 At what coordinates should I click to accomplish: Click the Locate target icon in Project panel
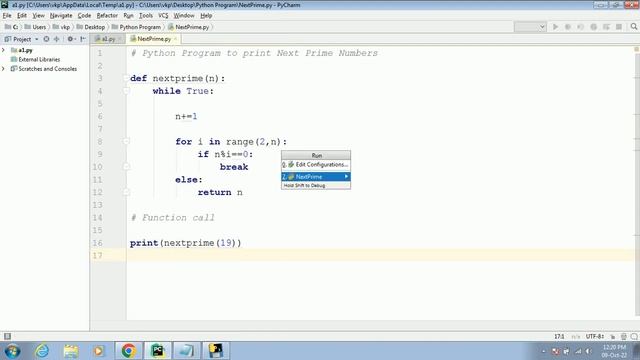click(x=46, y=39)
